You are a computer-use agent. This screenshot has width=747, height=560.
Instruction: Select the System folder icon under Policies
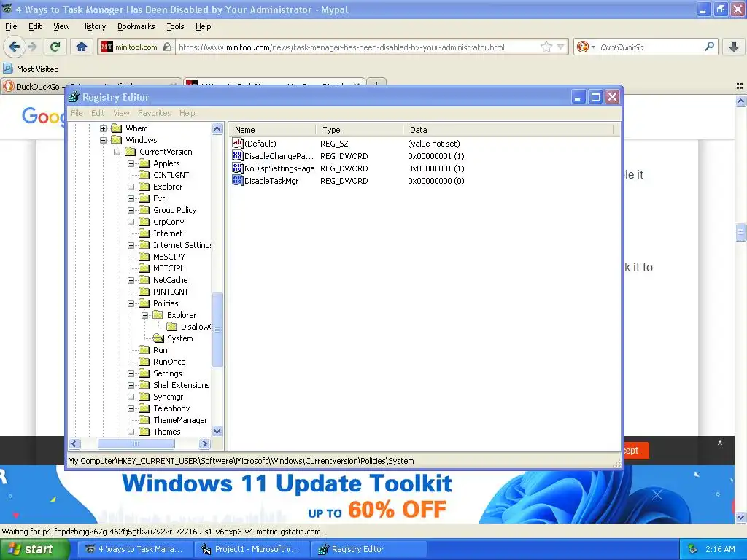pyautogui.click(x=158, y=338)
